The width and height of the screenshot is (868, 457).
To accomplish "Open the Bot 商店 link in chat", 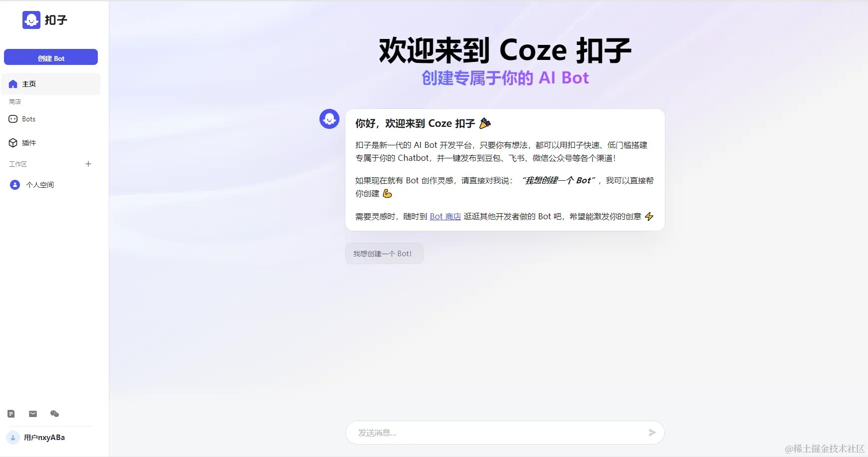I will tap(445, 216).
